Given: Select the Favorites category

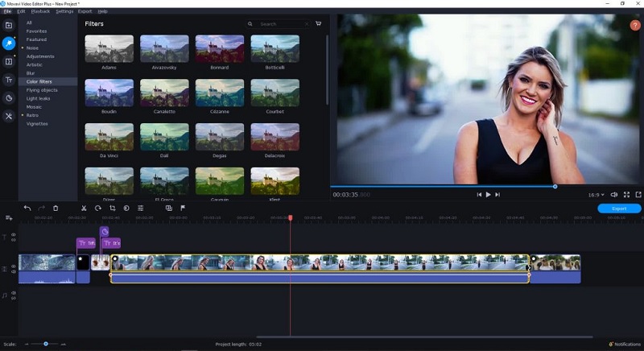Looking at the screenshot, I should [x=36, y=31].
